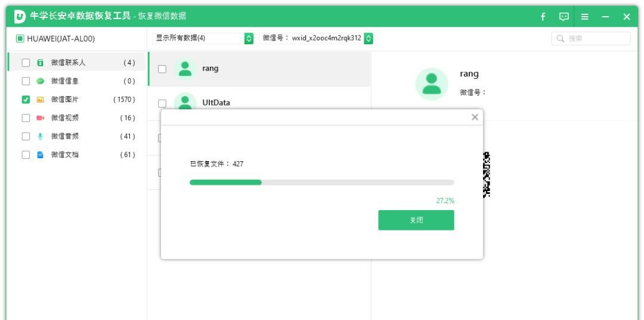Click in the 搜索 search field
This screenshot has height=320, width=644.
pos(590,39)
